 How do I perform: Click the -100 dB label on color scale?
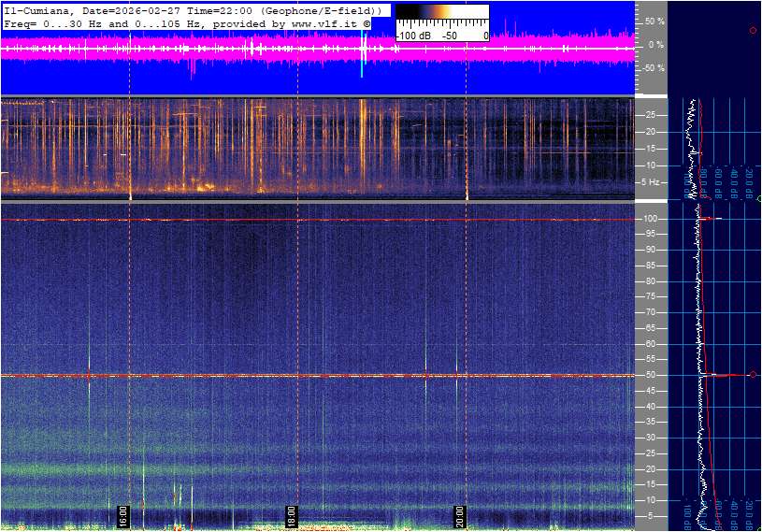(x=412, y=36)
